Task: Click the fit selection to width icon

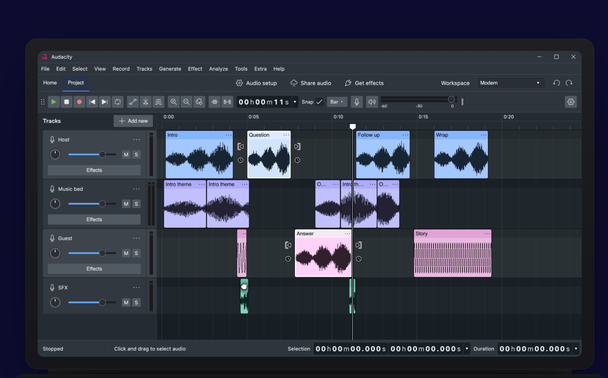Action: pyautogui.click(x=214, y=102)
